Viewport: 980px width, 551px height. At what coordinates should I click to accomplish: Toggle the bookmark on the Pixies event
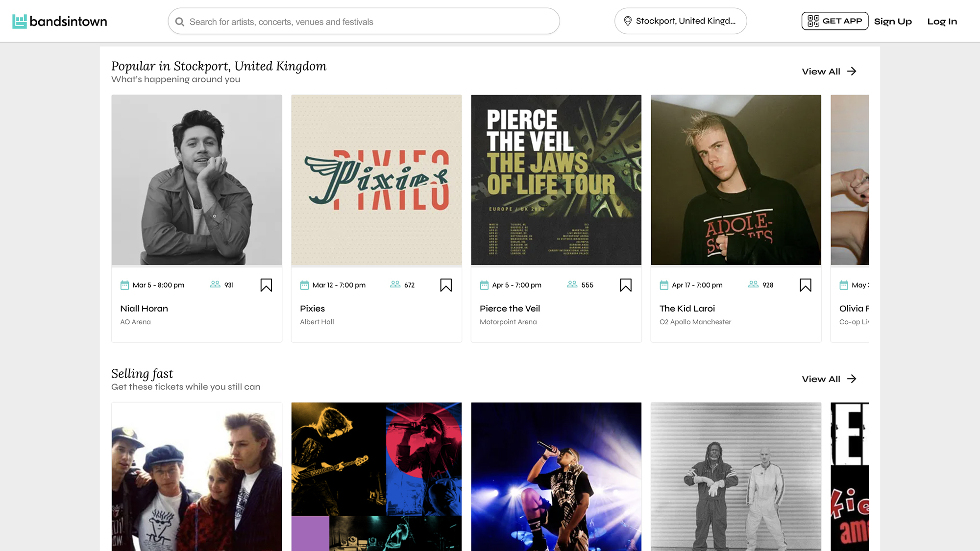(x=446, y=285)
